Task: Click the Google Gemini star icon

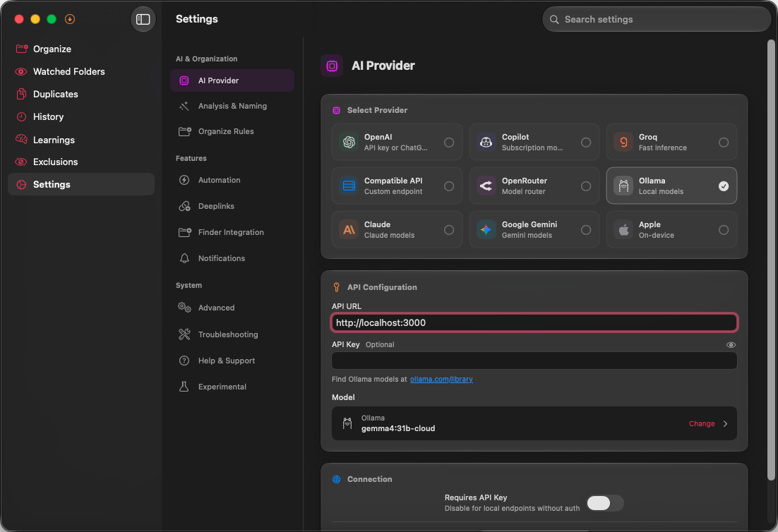Action: pyautogui.click(x=486, y=229)
